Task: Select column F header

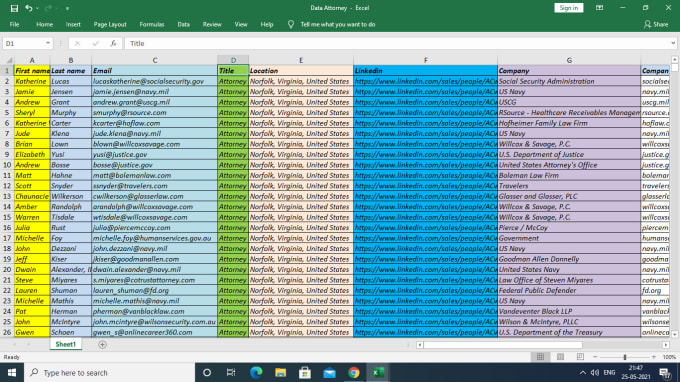Action: click(x=425, y=60)
